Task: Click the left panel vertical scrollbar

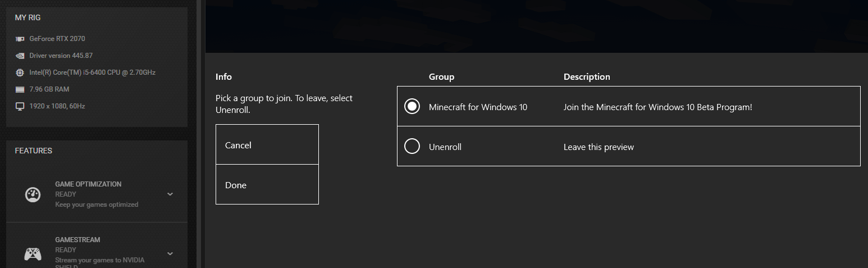Action: click(199, 135)
